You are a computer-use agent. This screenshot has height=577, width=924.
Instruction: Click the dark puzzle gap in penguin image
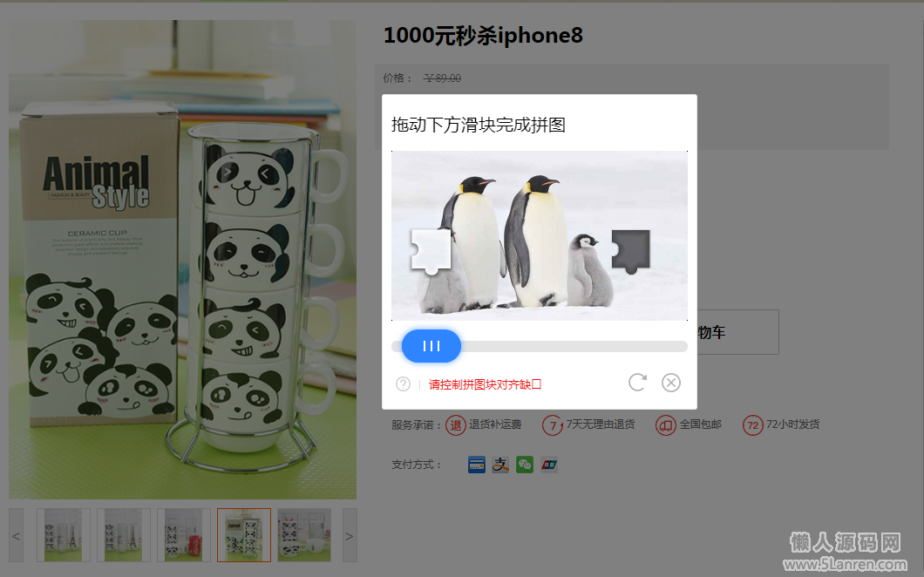(x=630, y=252)
